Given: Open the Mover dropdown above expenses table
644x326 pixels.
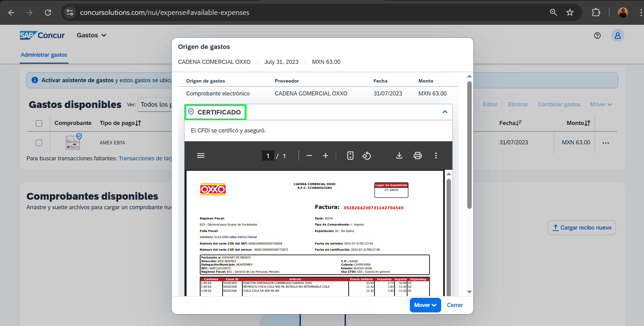Looking at the screenshot, I should (601, 104).
